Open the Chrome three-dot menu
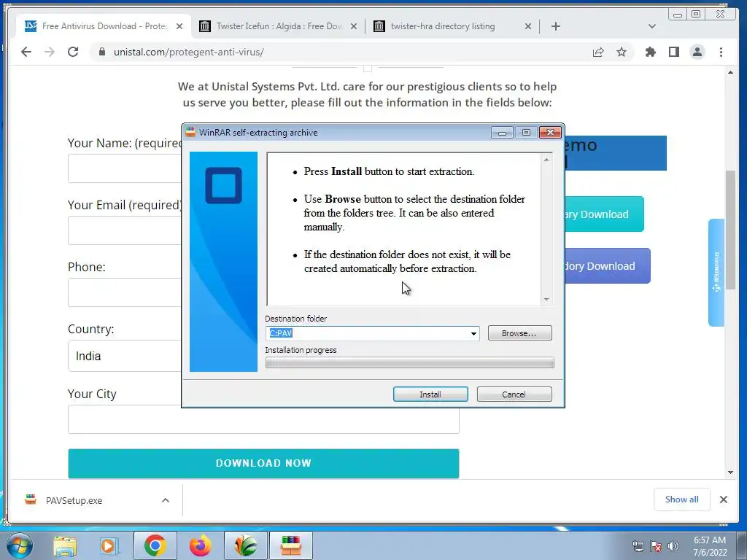Image resolution: width=747 pixels, height=560 pixels. (x=721, y=52)
